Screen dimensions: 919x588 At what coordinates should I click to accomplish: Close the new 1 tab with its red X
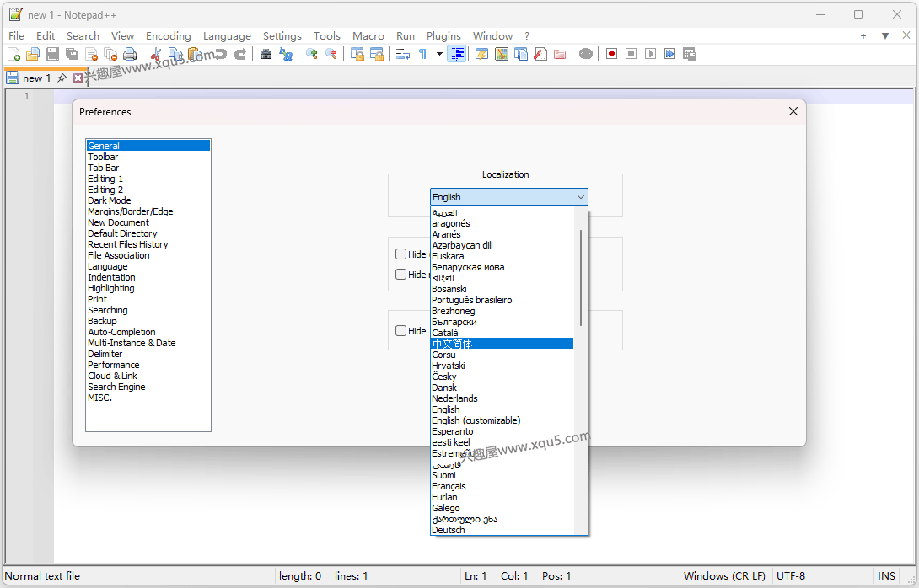tap(78, 78)
